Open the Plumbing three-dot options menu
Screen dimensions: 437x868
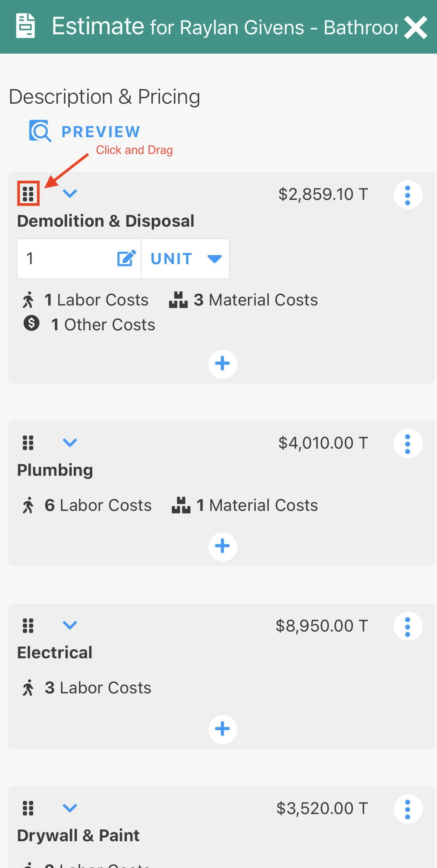pos(408,443)
